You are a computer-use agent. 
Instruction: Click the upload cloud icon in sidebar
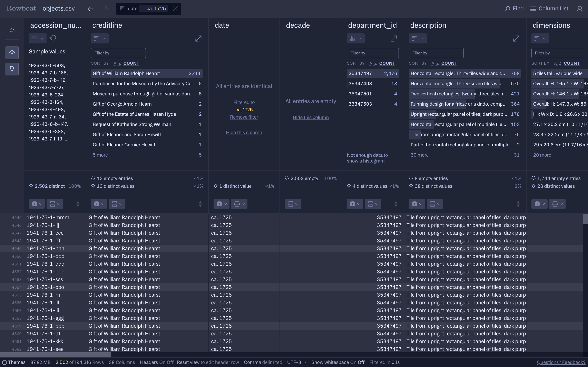pos(12,53)
